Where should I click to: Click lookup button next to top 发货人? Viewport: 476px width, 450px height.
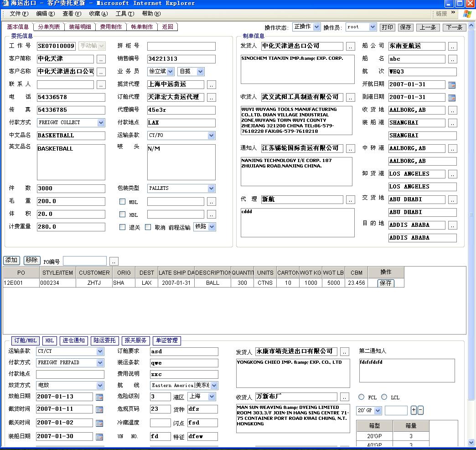(350, 47)
